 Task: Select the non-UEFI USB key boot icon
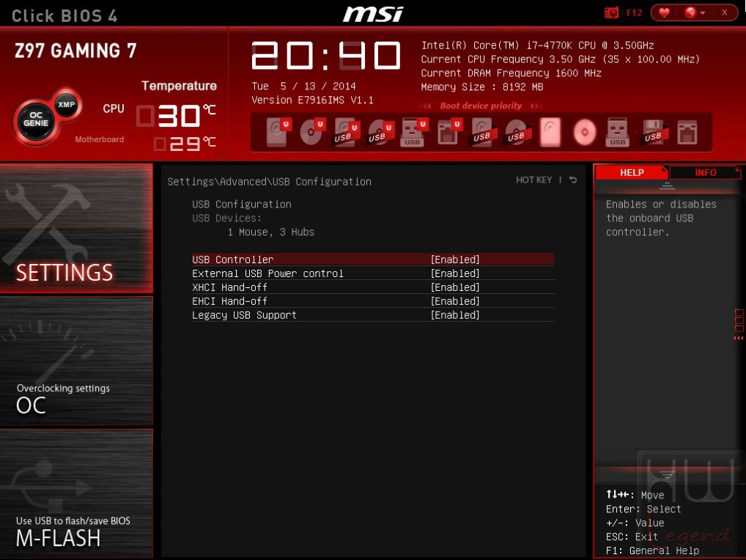pyautogui.click(x=618, y=132)
